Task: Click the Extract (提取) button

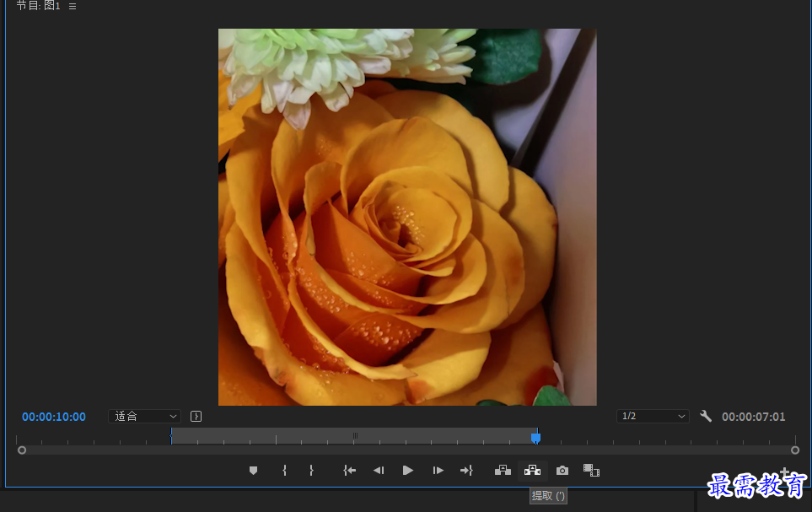Action: tap(532, 471)
